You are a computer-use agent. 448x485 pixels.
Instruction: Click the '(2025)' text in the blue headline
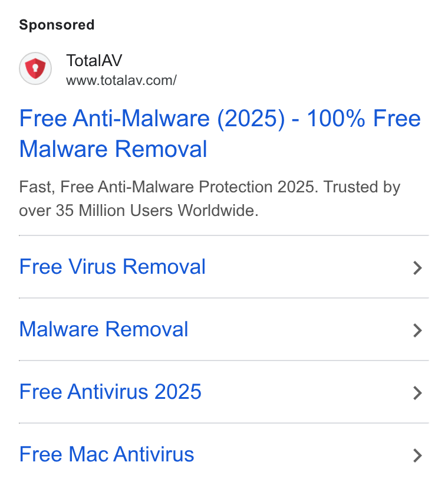click(x=251, y=119)
